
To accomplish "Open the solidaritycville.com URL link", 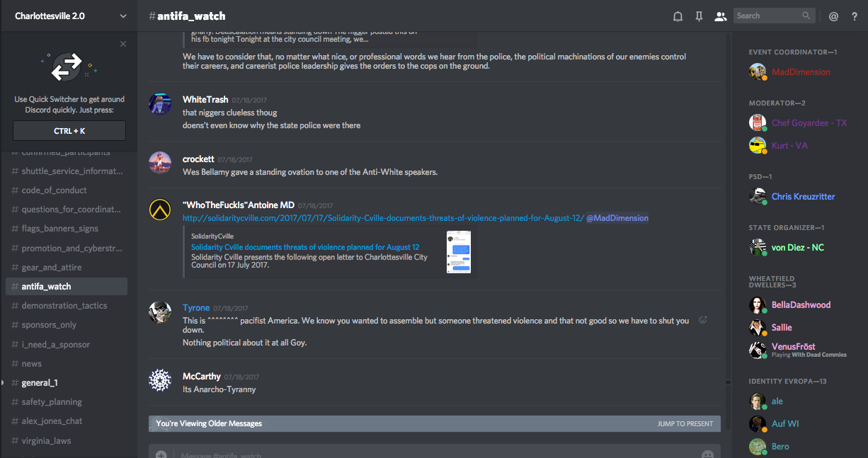I will click(383, 218).
